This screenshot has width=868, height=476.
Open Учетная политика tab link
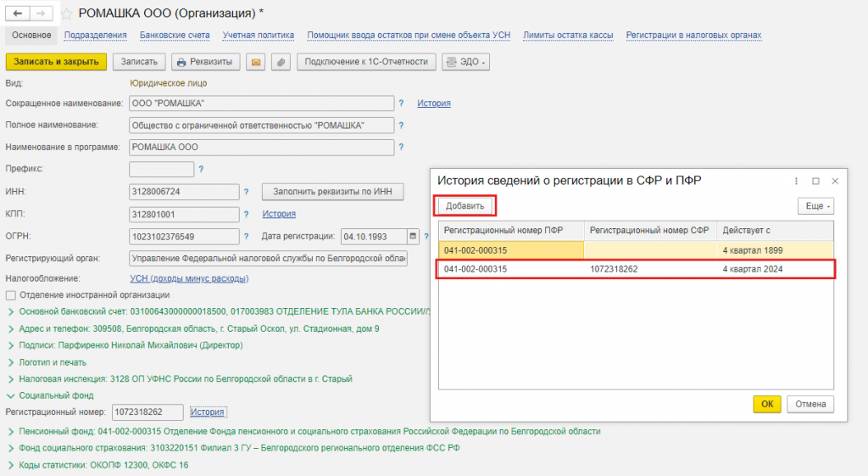tap(258, 36)
